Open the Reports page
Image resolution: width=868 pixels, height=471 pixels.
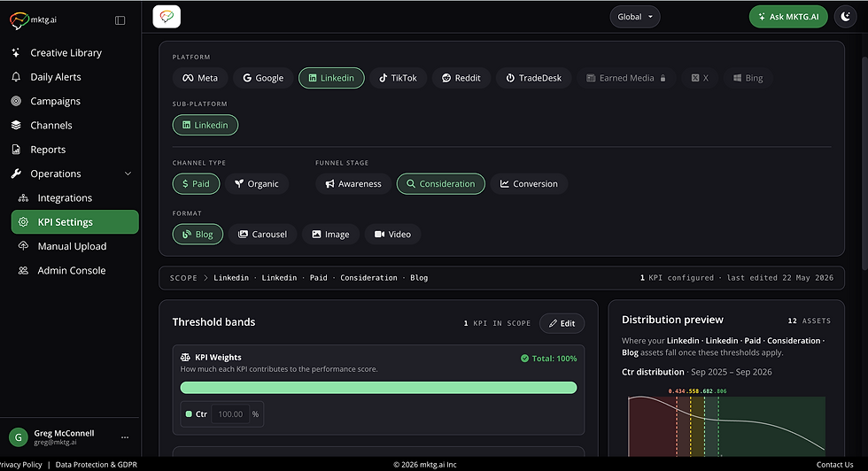click(x=48, y=150)
